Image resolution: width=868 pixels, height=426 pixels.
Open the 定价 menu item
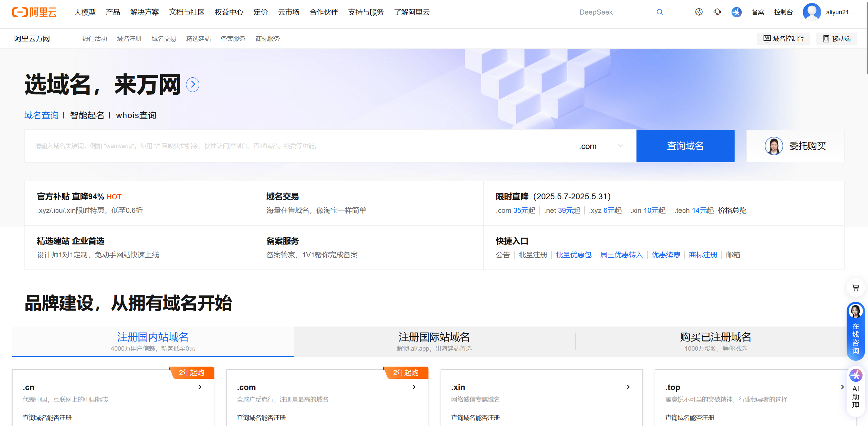pyautogui.click(x=260, y=12)
